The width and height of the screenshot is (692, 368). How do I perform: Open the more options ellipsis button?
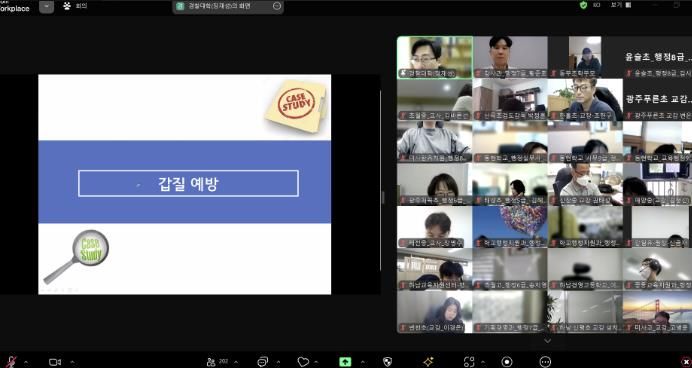(x=545, y=362)
